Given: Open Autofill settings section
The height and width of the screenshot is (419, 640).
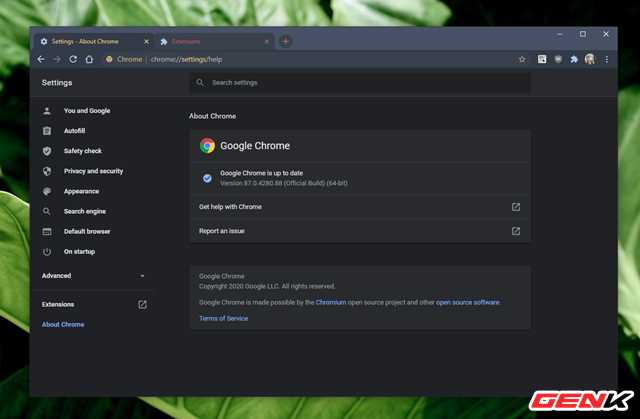Looking at the screenshot, I should [x=74, y=131].
